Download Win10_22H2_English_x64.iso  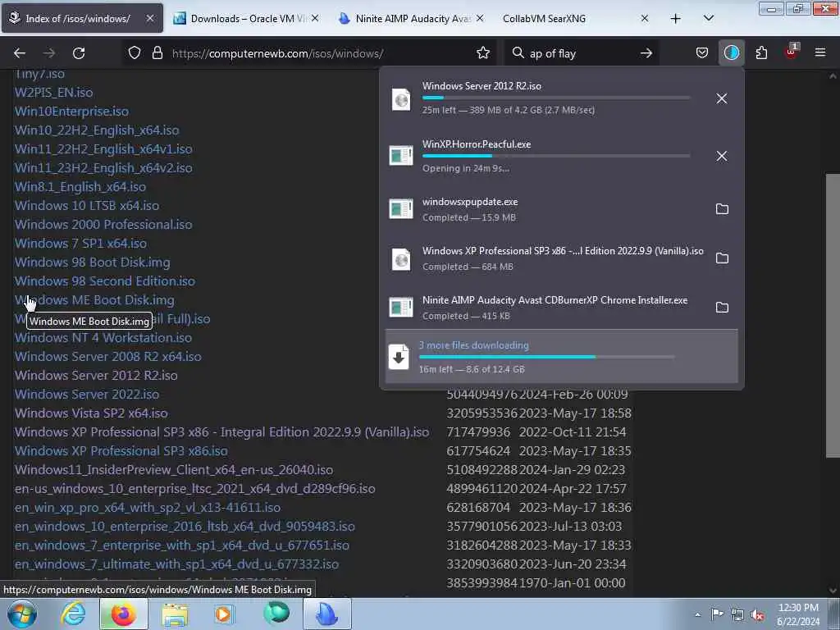pos(97,130)
